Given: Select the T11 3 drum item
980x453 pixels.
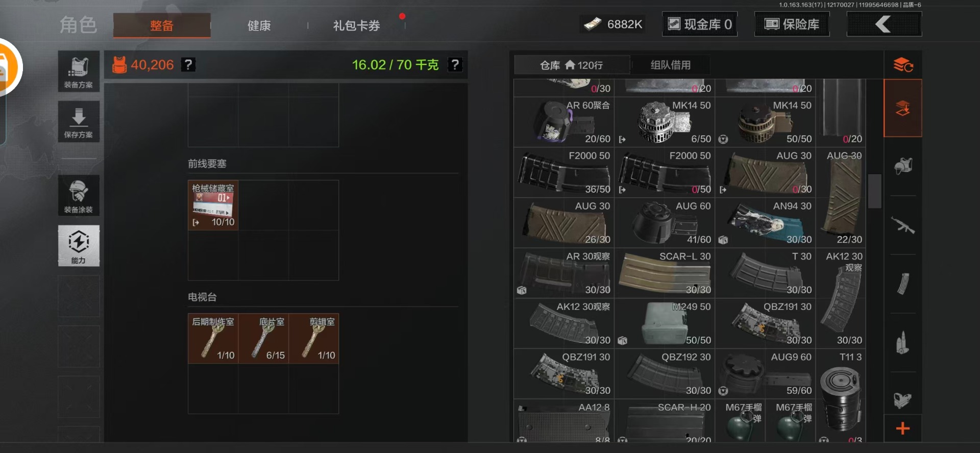Looking at the screenshot, I should tap(841, 396).
